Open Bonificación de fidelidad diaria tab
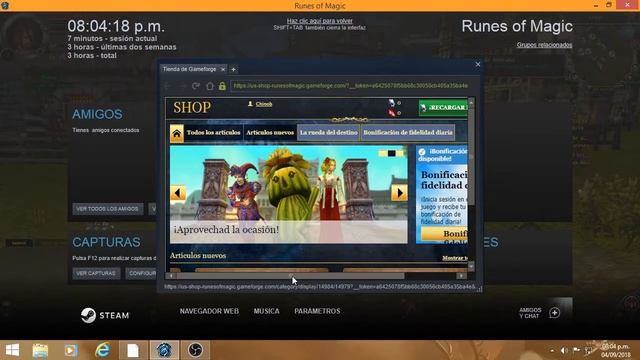The height and width of the screenshot is (360, 640). coord(408,133)
